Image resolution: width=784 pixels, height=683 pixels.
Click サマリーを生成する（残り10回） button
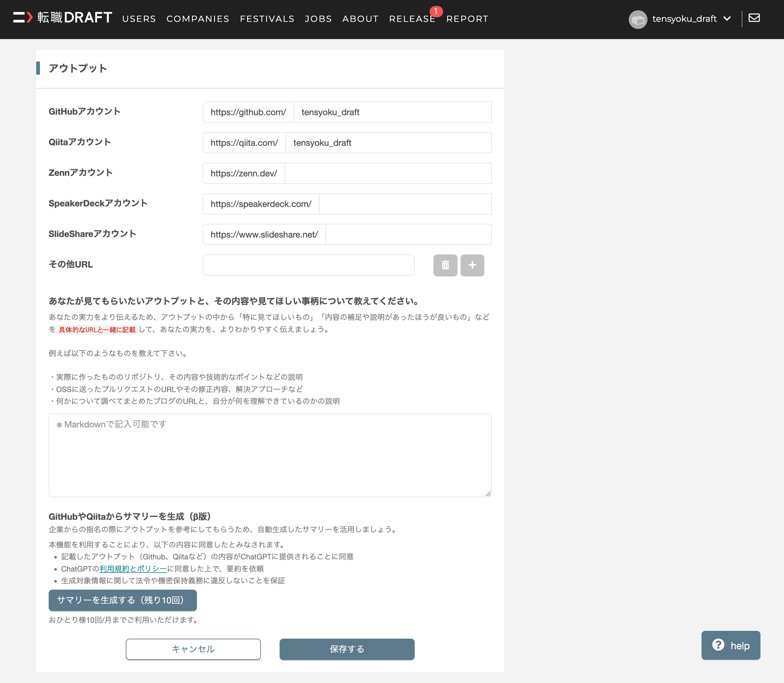click(x=122, y=600)
